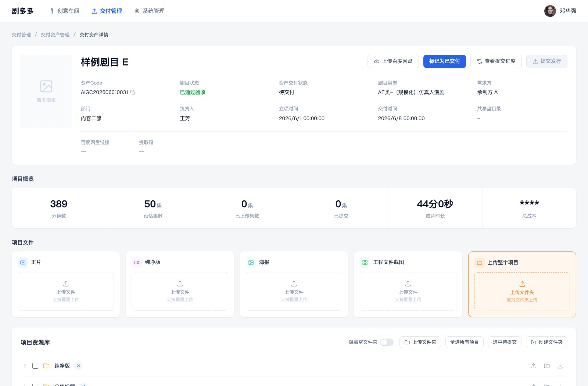Click the 样例剧目 E title

[x=105, y=62]
